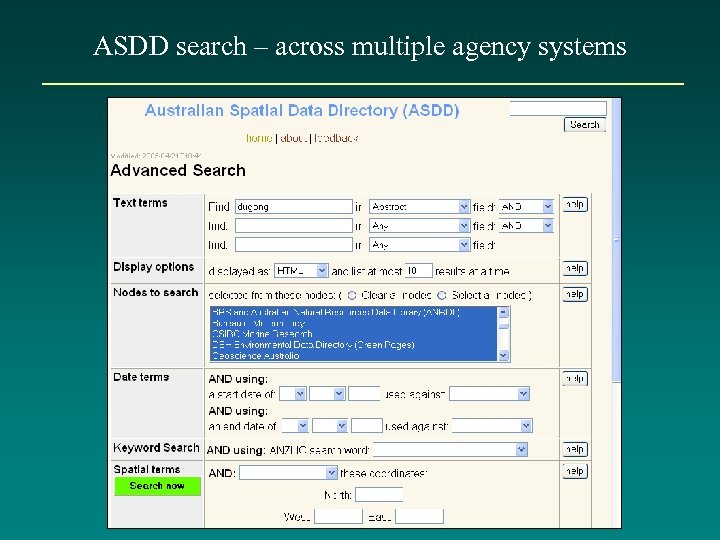Click help button for Text terms
The width and height of the screenshot is (720, 540).
click(575, 204)
